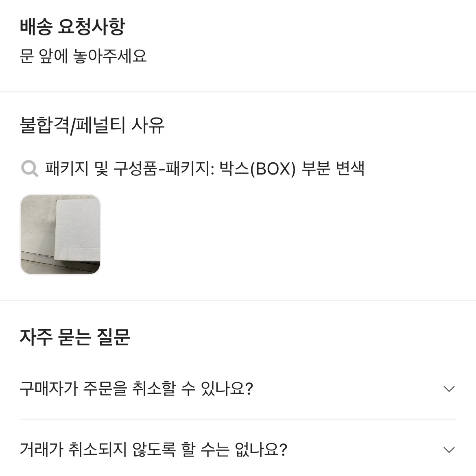Click the word 구매자가 in the first FAQ

click(49, 389)
